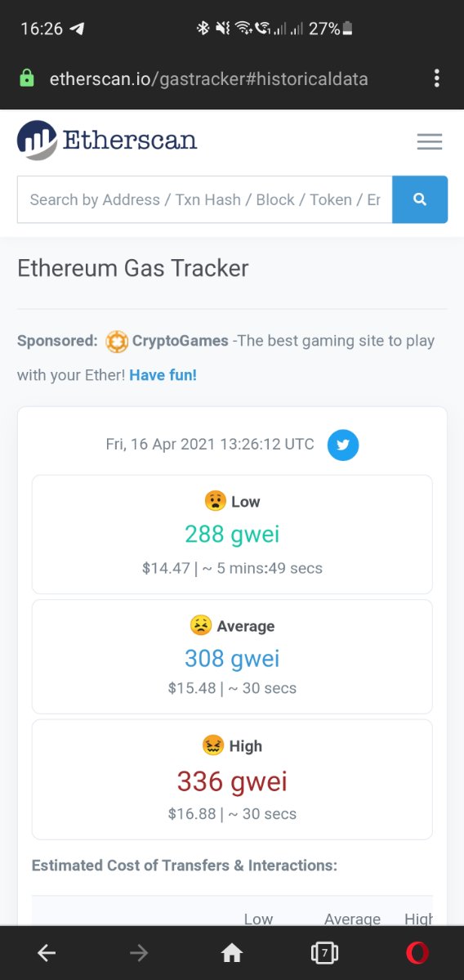The width and height of the screenshot is (464, 980).
Task: Go to browser home page
Action: pos(232,952)
